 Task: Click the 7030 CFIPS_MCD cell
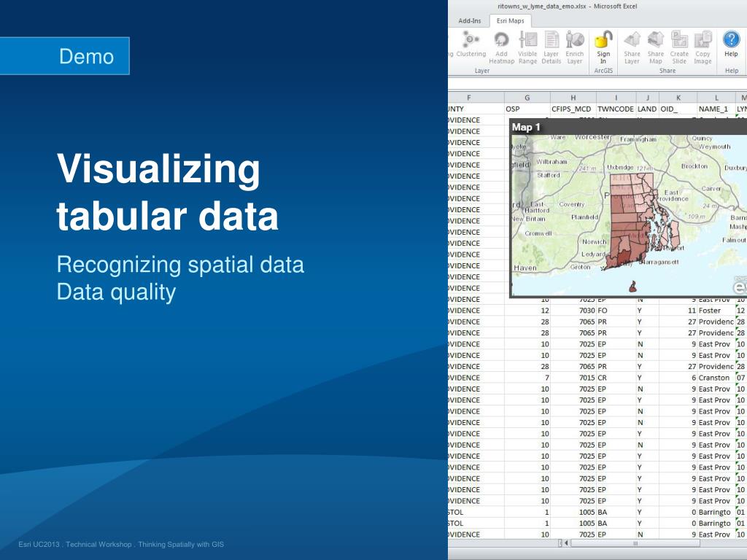(x=573, y=311)
